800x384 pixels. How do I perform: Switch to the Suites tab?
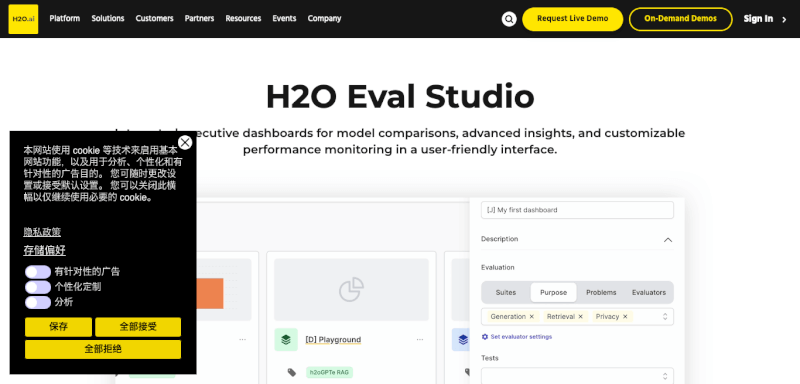(506, 293)
